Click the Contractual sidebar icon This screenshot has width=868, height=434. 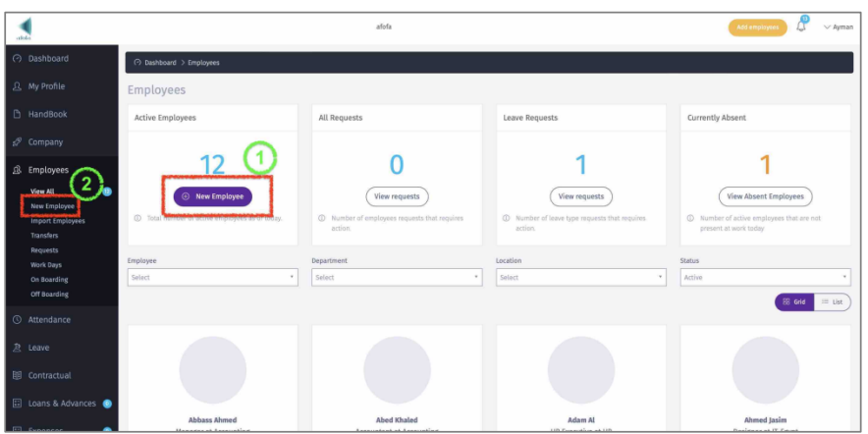(17, 376)
